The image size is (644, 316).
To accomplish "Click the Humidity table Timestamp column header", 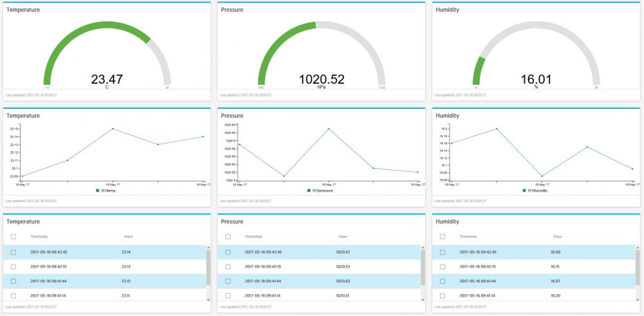I will (x=468, y=237).
